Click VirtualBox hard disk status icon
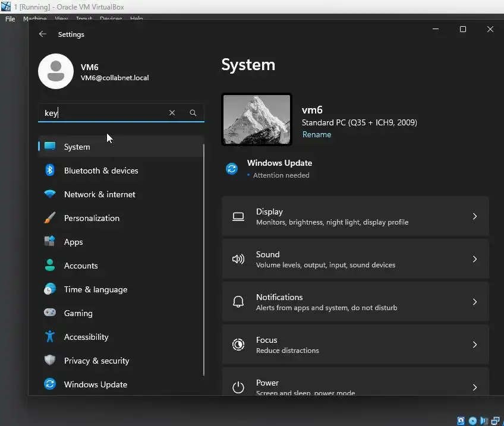504x426 pixels. tap(461, 421)
